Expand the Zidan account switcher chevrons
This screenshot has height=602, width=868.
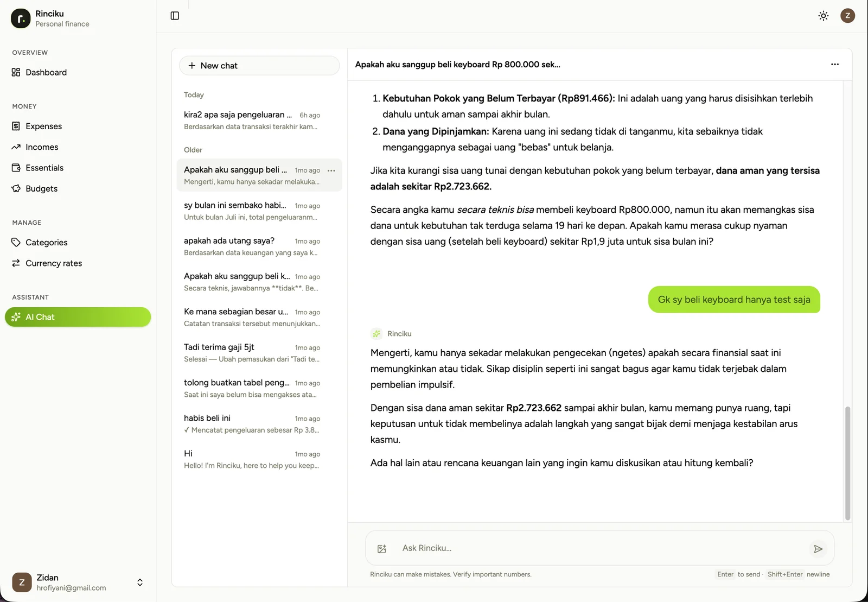140,582
